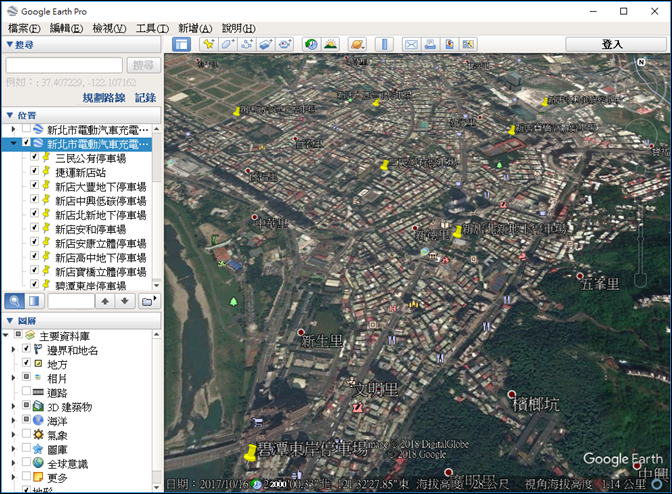Screen dimensions: 672x494
Task: Add a polygon from the toolbar
Action: (228, 44)
